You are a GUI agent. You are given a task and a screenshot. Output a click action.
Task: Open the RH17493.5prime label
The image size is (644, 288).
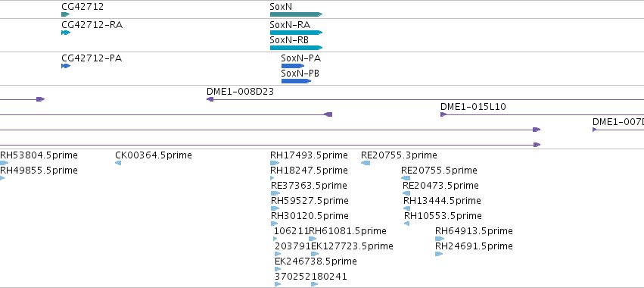point(309,155)
